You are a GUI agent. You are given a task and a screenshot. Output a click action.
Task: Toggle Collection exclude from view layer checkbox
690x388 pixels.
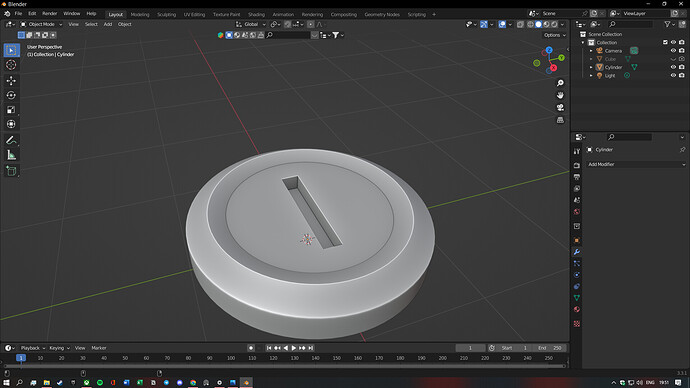tap(665, 42)
